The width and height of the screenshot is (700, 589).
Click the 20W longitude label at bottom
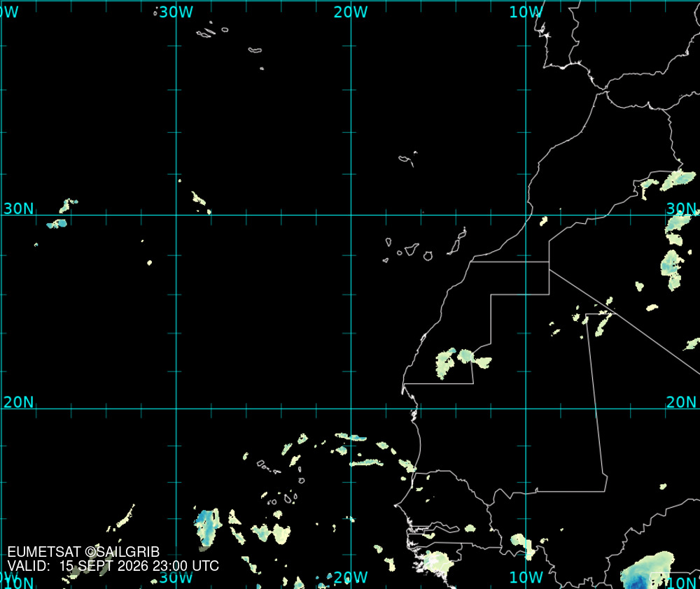pyautogui.click(x=351, y=577)
